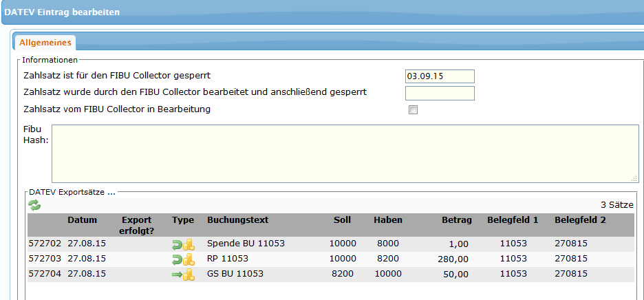Open export record 572703
Viewport: 644px width, 300px height.
45,259
